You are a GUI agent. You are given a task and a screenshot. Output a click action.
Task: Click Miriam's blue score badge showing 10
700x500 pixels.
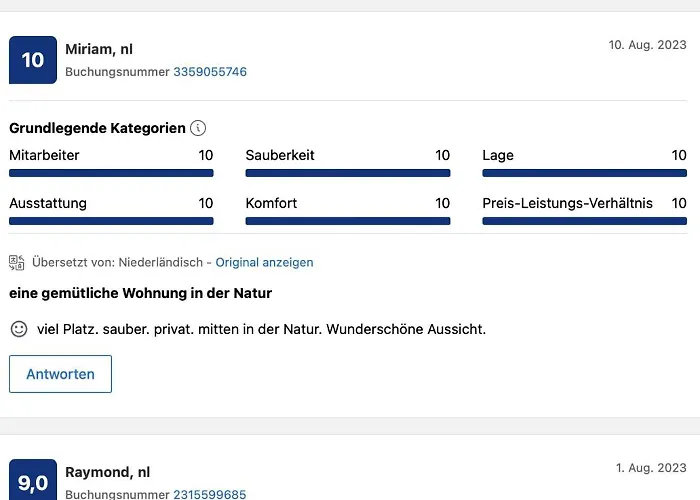pyautogui.click(x=33, y=60)
